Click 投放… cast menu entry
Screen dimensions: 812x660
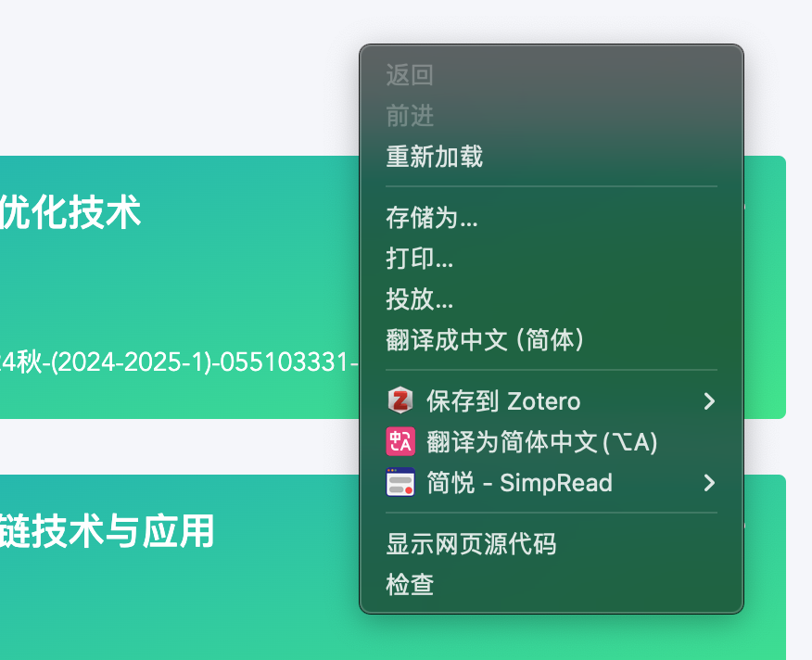point(551,298)
